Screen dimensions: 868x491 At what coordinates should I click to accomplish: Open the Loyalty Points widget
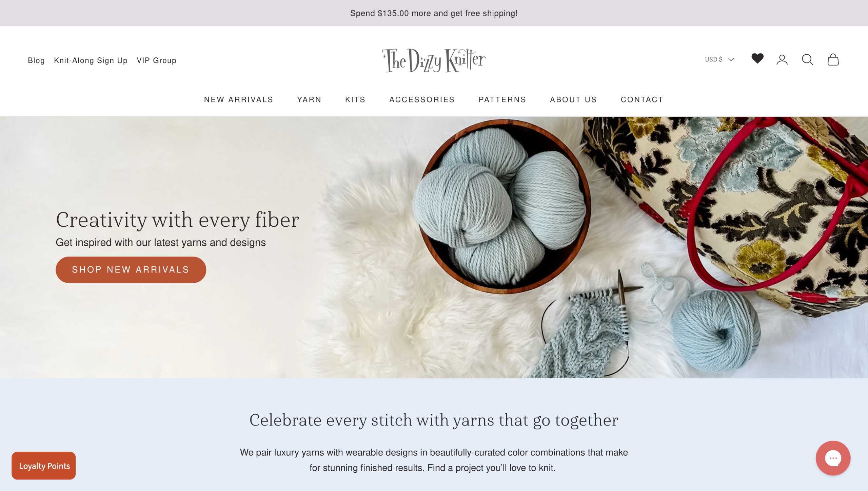click(44, 466)
